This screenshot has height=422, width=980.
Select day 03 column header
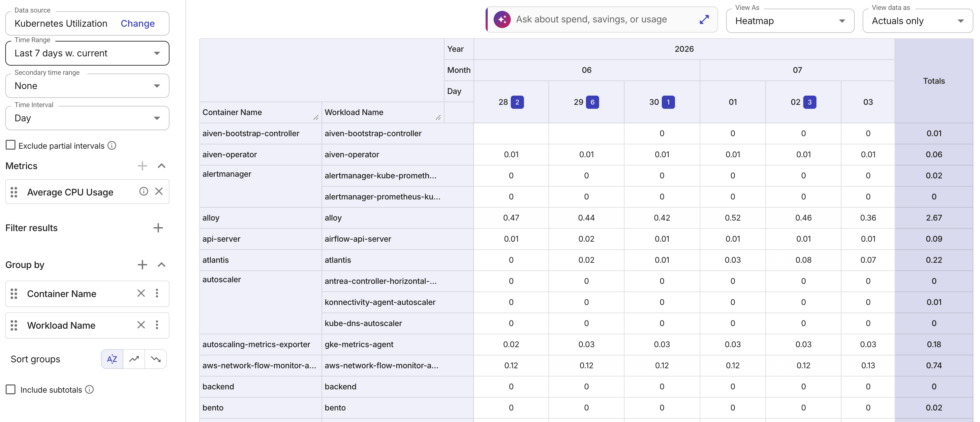tap(868, 102)
